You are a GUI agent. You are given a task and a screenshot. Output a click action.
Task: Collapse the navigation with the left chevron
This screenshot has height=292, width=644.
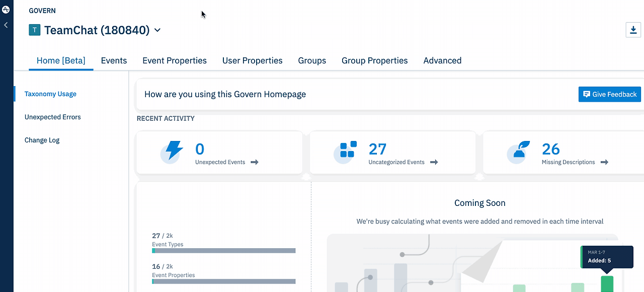pos(6,25)
